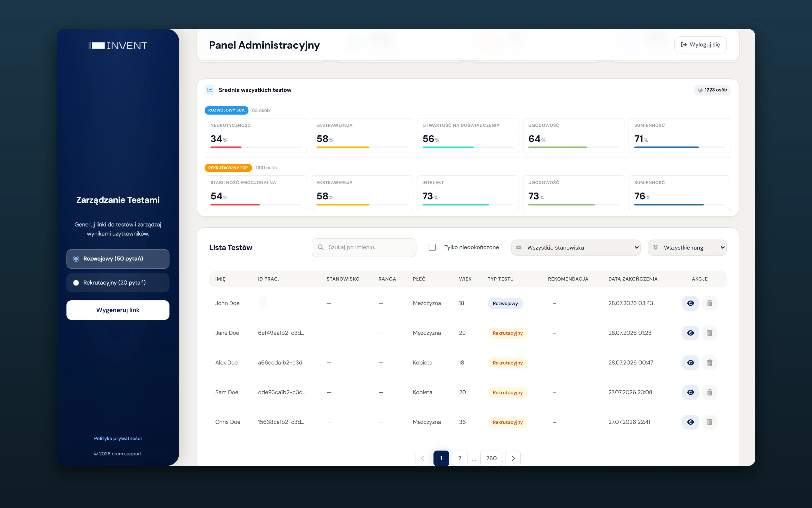Click the Rekrutacyjny Sumienność 76% progress bar
Image resolution: width=812 pixels, height=508 pixels.
[680, 205]
